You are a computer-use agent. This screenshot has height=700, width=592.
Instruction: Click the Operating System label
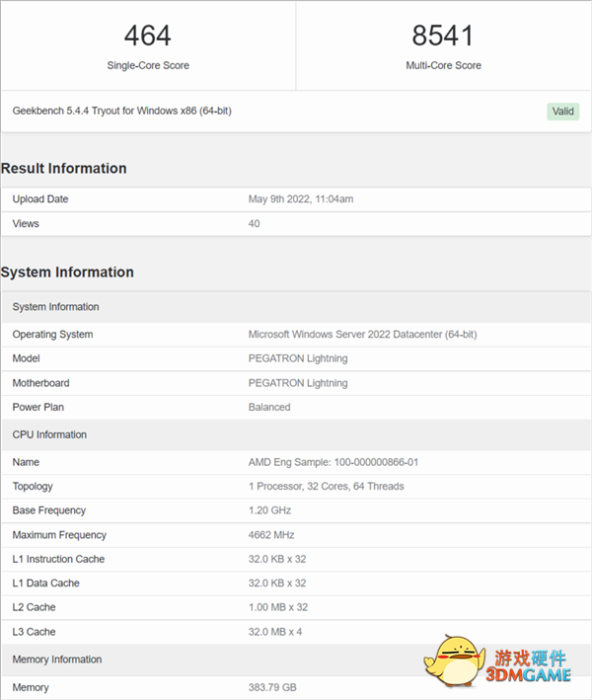pyautogui.click(x=52, y=335)
